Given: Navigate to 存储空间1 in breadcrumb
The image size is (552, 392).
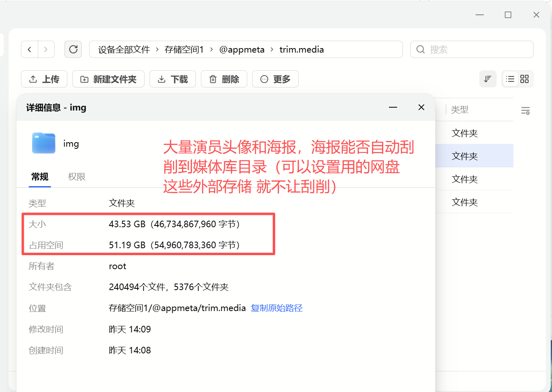Looking at the screenshot, I should point(184,50).
